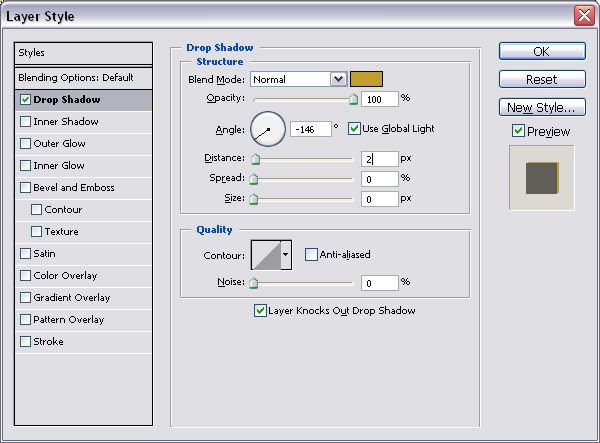Enable the Color Overlay checkbox
The height and width of the screenshot is (443, 600).
tap(25, 276)
